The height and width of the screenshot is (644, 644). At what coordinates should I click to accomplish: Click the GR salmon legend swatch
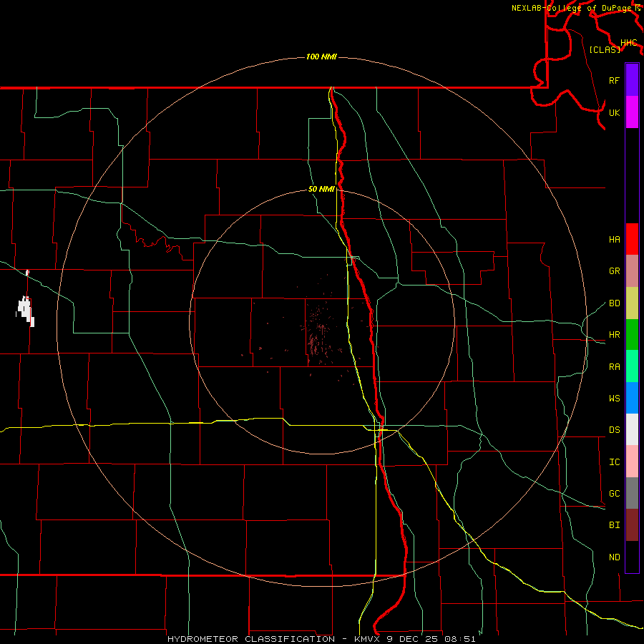pyautogui.click(x=632, y=271)
